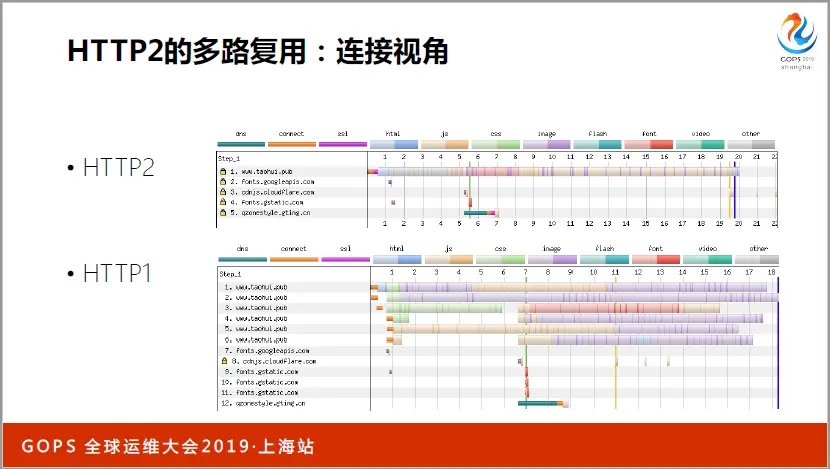
Task: Click the teal dns bar in HTTP1 row 12
Action: [x=537, y=403]
